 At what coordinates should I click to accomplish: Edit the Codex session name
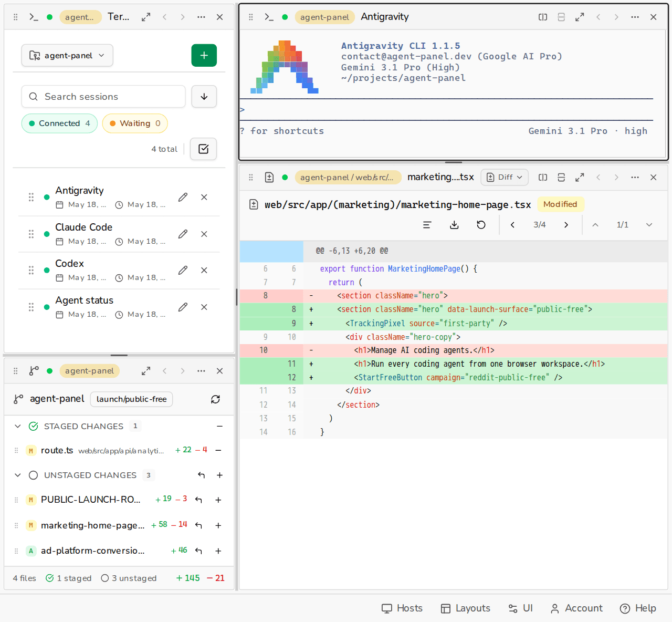pyautogui.click(x=183, y=270)
